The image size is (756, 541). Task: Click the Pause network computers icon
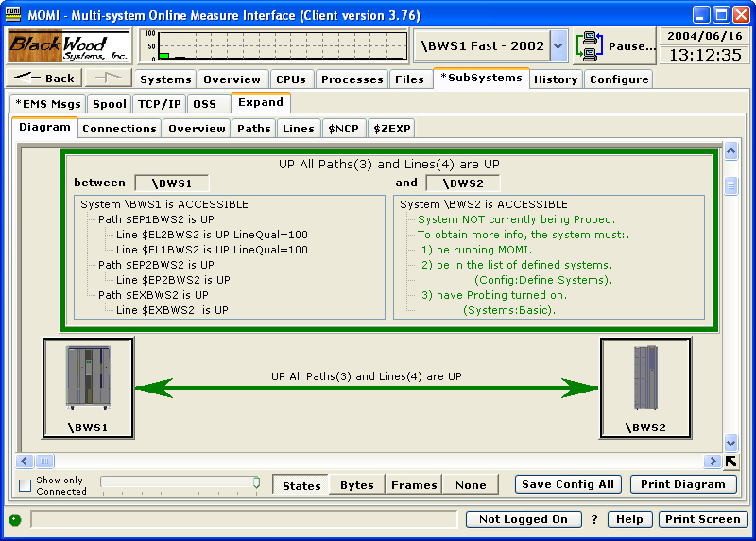(x=589, y=46)
